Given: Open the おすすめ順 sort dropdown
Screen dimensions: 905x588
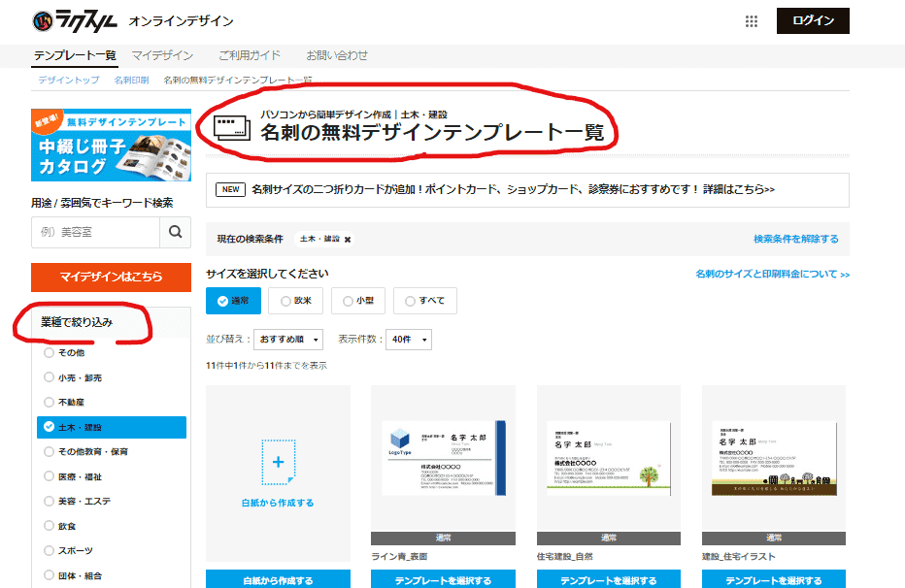Looking at the screenshot, I should pyautogui.click(x=288, y=340).
